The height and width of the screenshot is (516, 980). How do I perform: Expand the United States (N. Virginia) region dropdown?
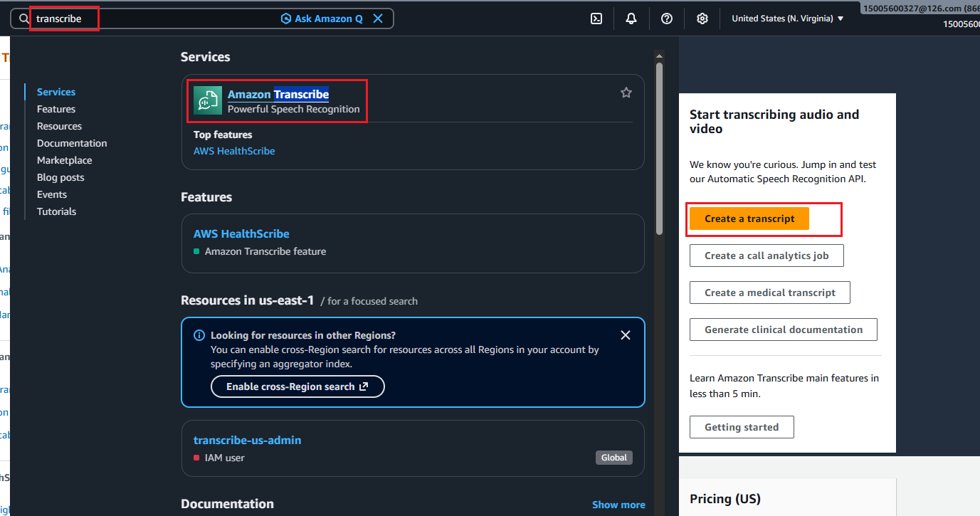point(788,19)
